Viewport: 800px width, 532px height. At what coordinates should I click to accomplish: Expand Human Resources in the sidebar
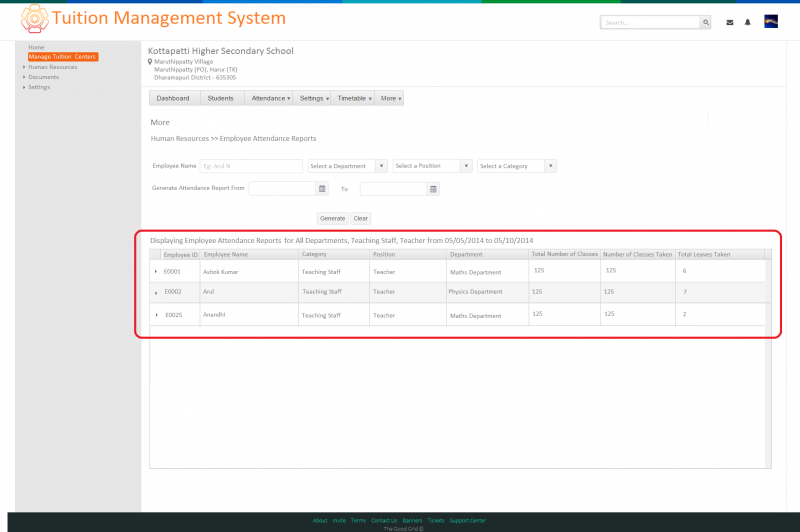[x=24, y=67]
